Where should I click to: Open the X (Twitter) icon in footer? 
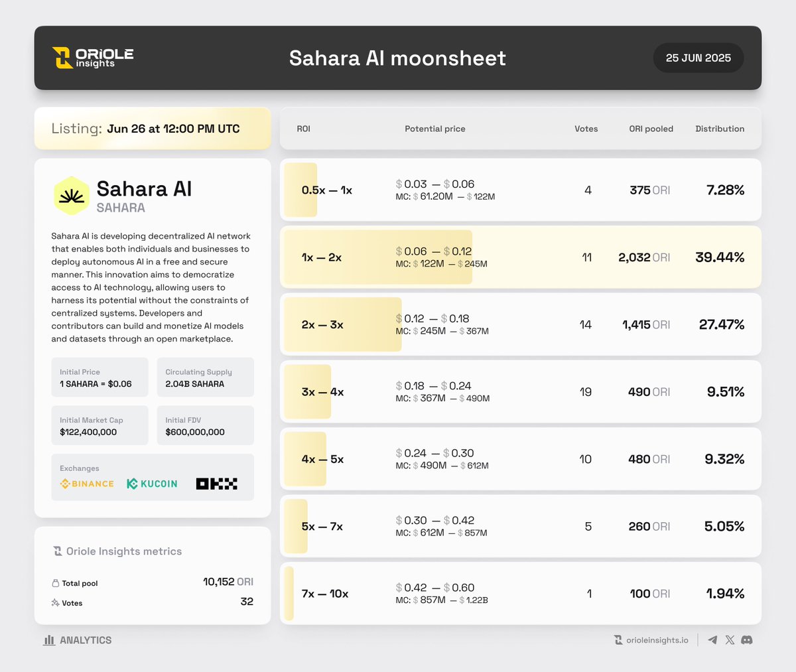tap(730, 640)
